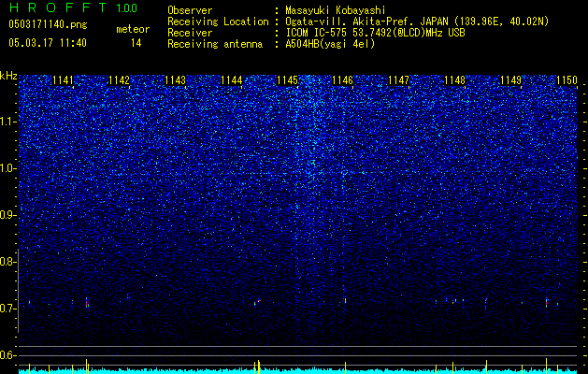Click the meteor echo trace beneath the 1146 label

345,300
